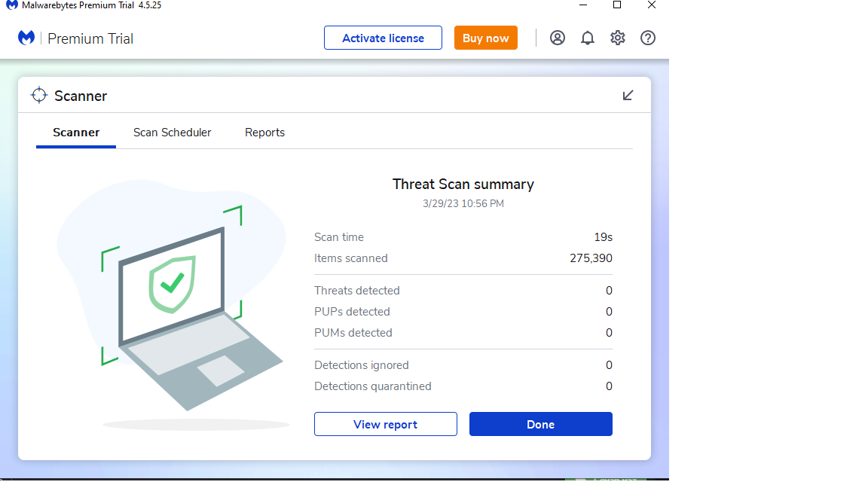868x488 pixels.
Task: Maximize the Malwarebytes window
Action: pos(617,5)
